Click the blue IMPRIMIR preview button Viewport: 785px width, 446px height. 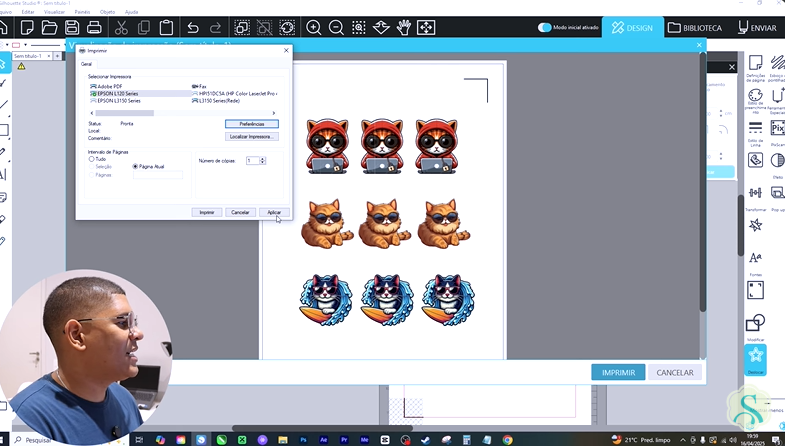click(x=618, y=372)
